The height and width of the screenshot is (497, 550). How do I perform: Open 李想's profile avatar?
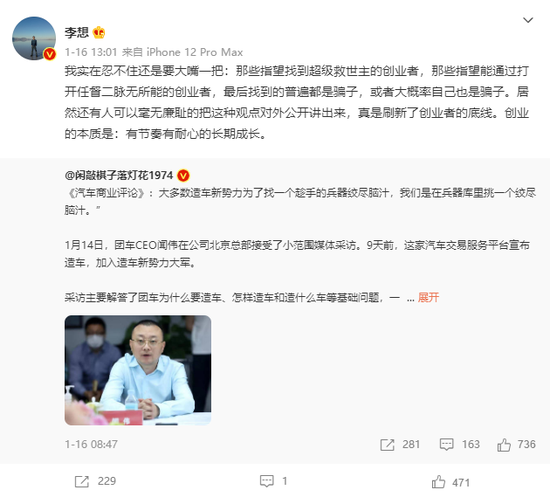tap(34, 38)
